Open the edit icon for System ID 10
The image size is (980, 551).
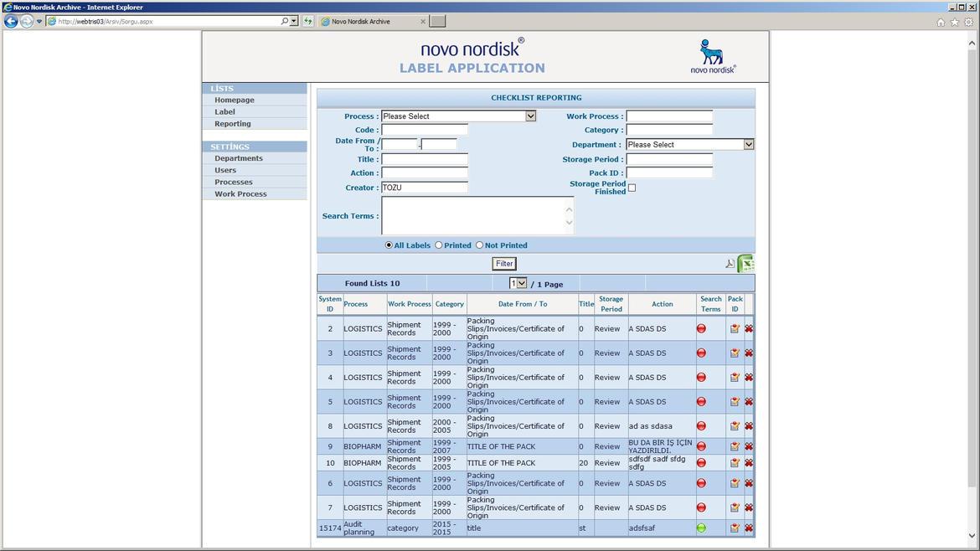735,463
